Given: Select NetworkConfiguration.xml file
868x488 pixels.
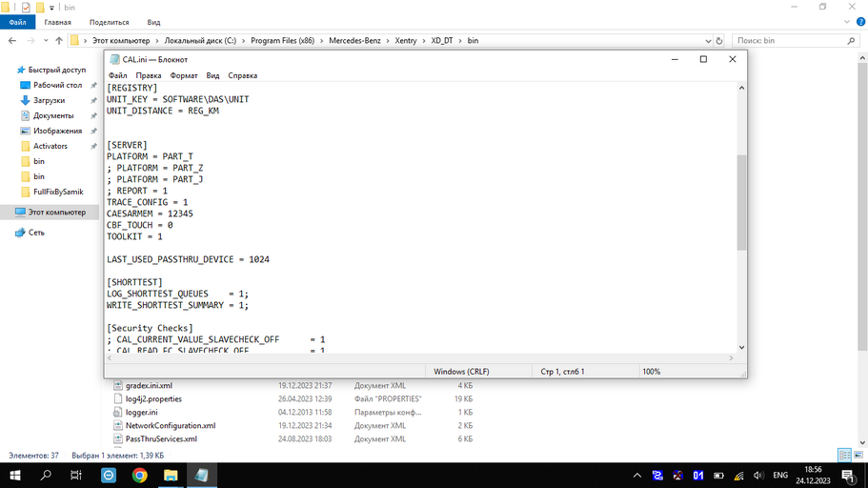Looking at the screenshot, I should click(x=170, y=425).
